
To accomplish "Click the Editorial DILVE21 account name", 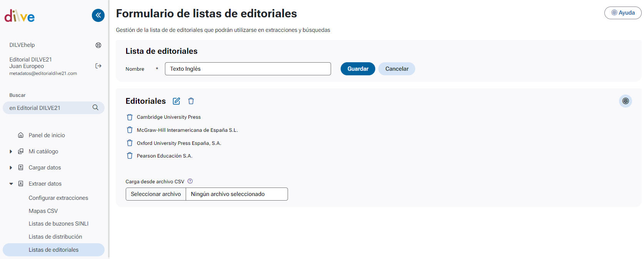I will (31, 60).
